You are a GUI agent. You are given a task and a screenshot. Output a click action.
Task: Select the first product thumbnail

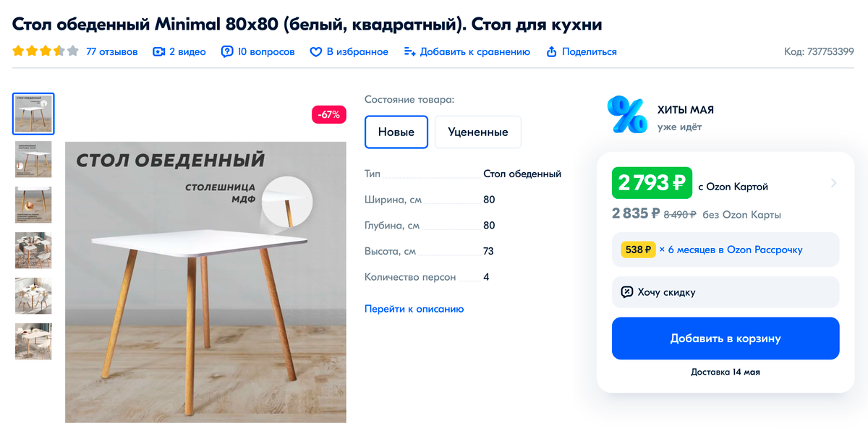pos(33,114)
